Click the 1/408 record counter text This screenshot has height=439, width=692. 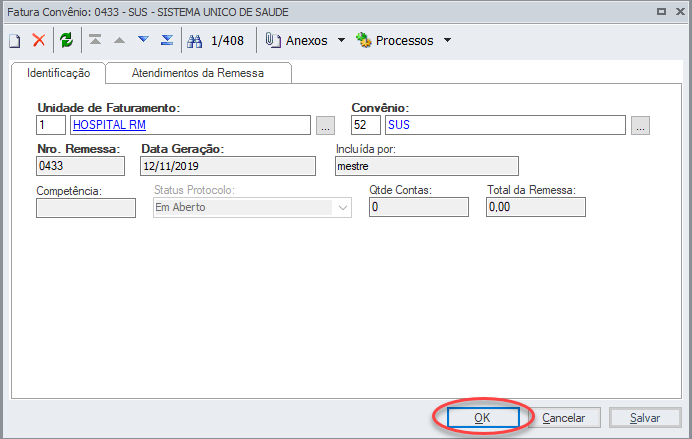[227, 41]
